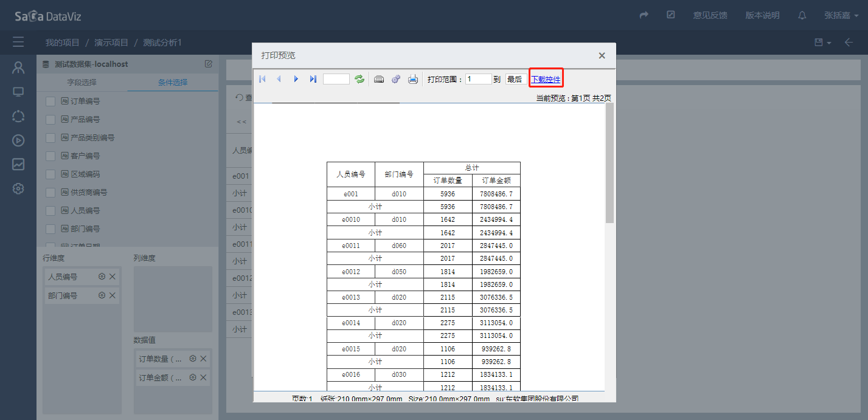Go to 我的项目 breadcrumb
The width and height of the screenshot is (868, 420).
tap(63, 43)
